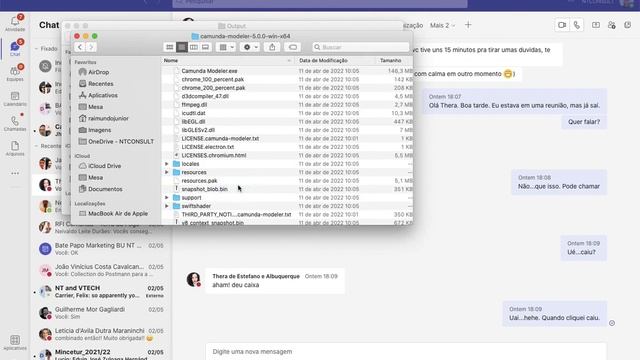The height and width of the screenshot is (360, 640).
Task: Switch Finder to column view
Action: coord(193,47)
